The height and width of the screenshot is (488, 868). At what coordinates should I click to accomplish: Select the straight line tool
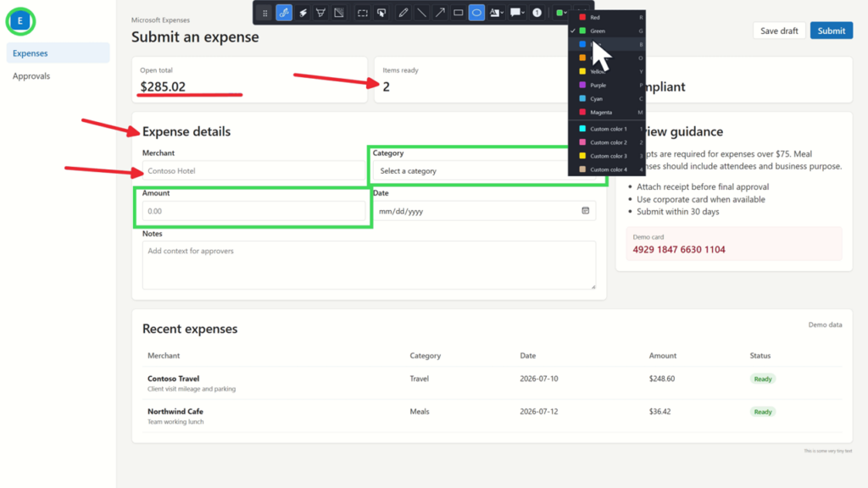[422, 13]
